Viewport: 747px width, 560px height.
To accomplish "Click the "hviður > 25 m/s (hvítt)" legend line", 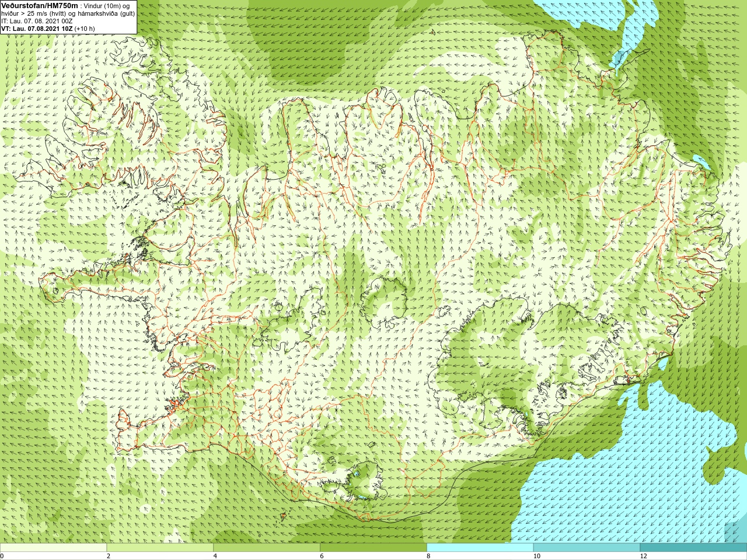I will coord(34,13).
